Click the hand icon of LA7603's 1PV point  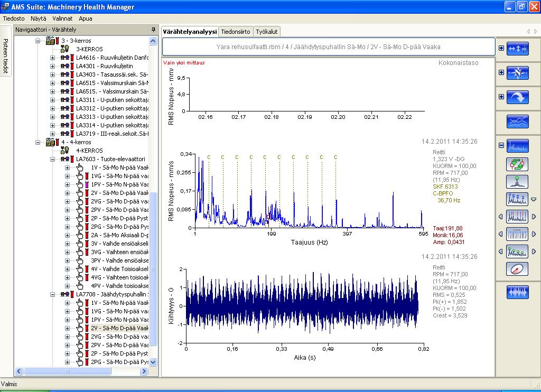coord(80,184)
